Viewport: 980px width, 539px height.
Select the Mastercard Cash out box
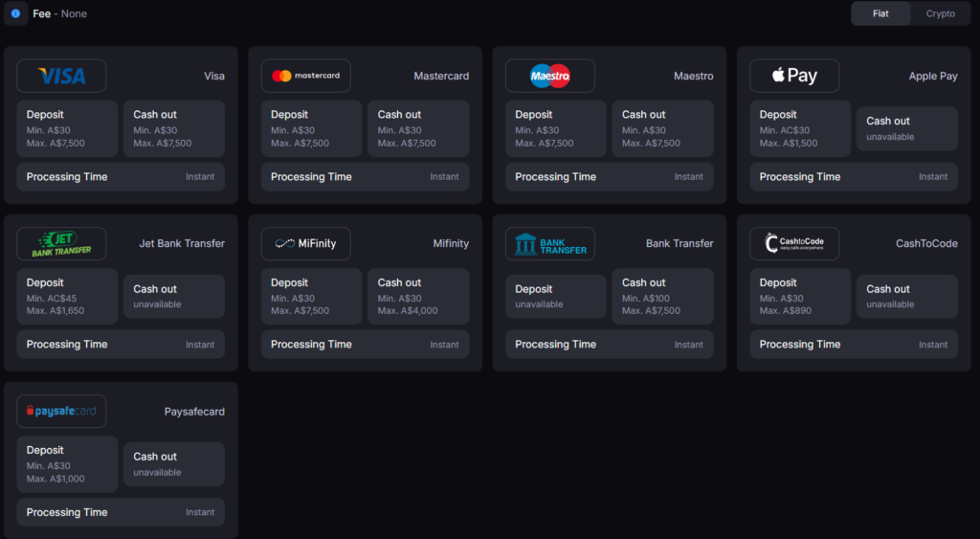pyautogui.click(x=418, y=128)
